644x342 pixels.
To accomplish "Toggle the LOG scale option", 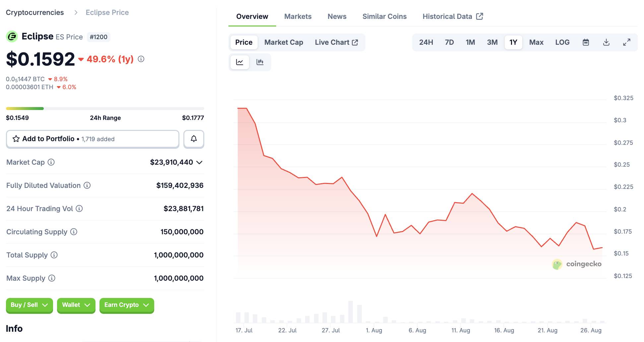I will 562,42.
